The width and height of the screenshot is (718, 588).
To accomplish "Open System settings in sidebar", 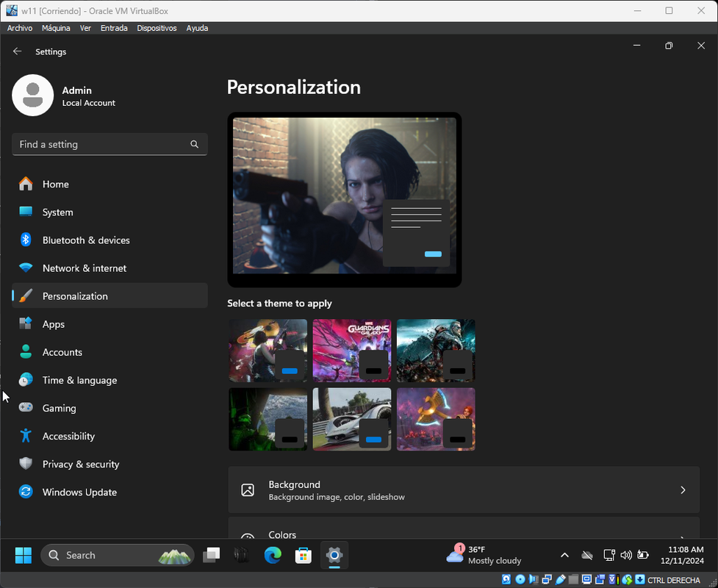I will pos(110,212).
